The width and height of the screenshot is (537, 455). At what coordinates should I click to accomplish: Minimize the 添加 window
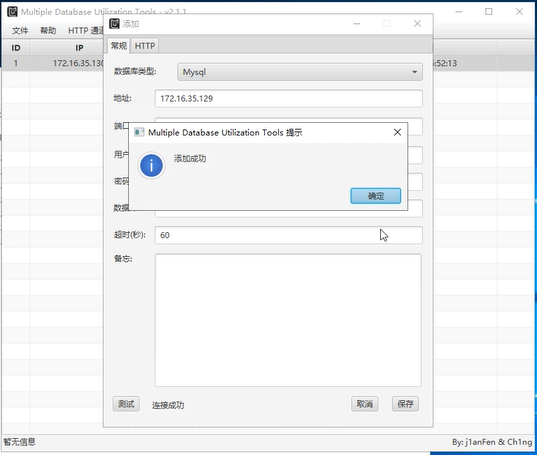pyautogui.click(x=357, y=24)
